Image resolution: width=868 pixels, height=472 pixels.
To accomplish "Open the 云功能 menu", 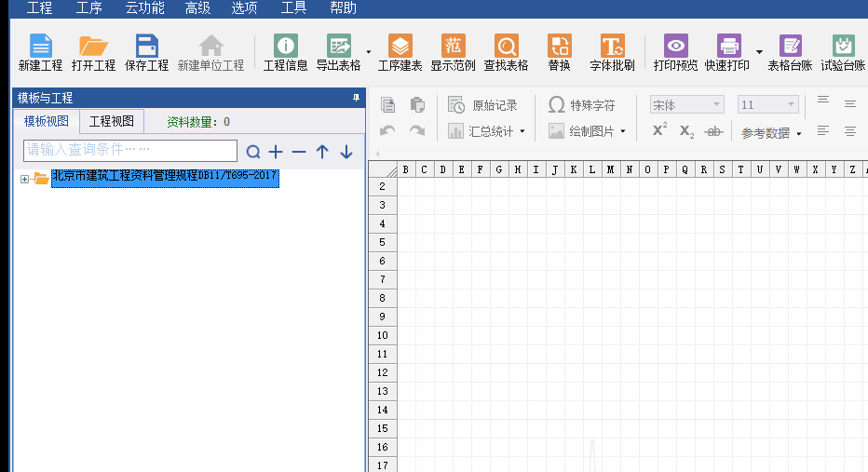I will point(144,8).
